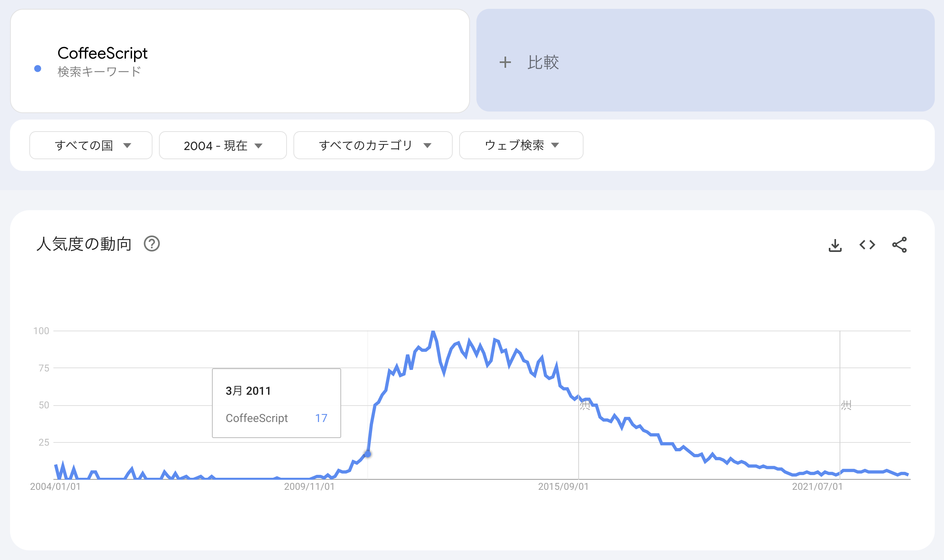Open the help tooltip next to 人気度の動向

click(152, 244)
